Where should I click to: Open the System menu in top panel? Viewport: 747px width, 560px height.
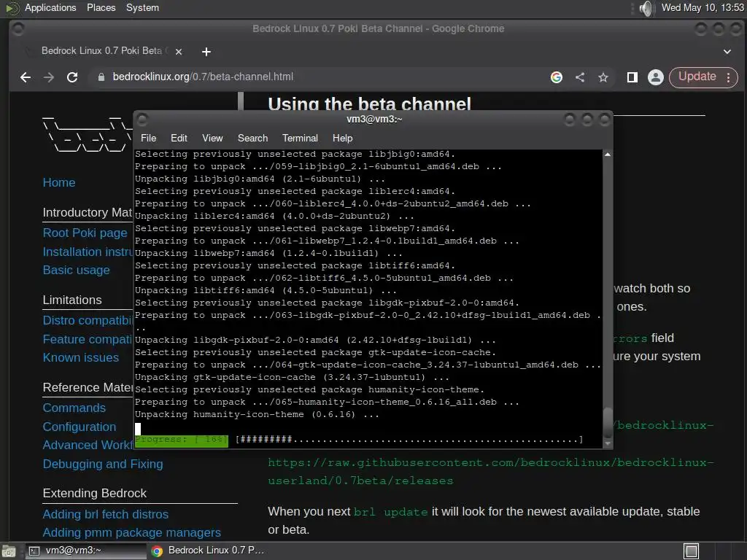pyautogui.click(x=142, y=7)
